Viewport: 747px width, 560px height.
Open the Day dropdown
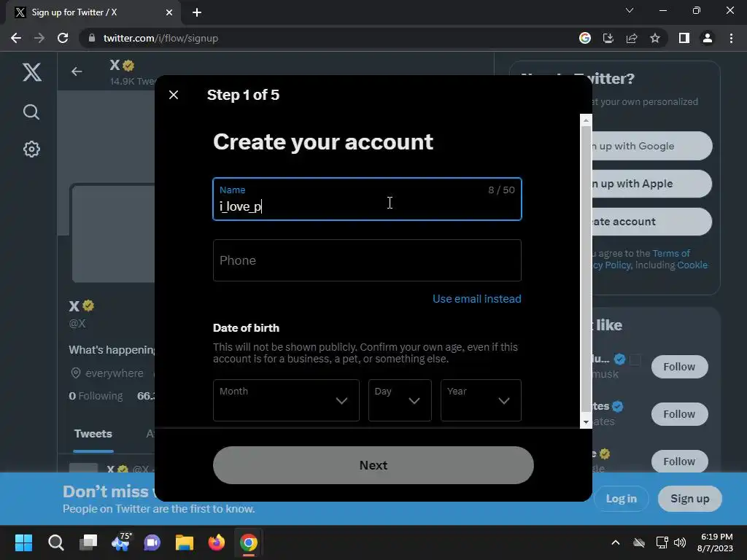(400, 400)
